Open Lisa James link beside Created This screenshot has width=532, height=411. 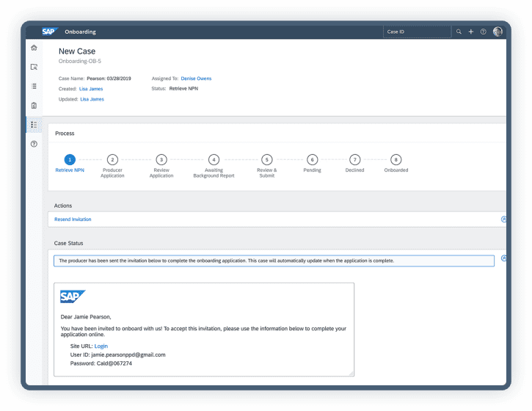[91, 89]
